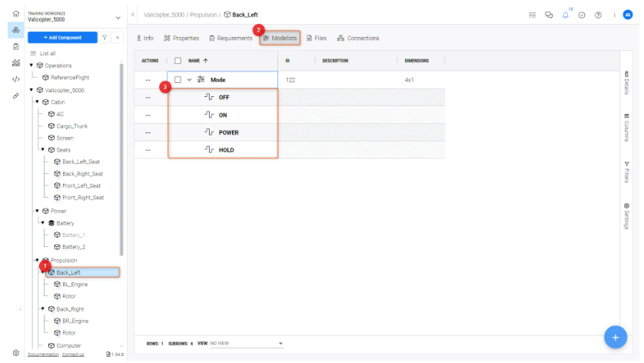Image resolution: width=644 pixels, height=363 pixels.
Task: Open the Settings side panel
Action: 626,216
